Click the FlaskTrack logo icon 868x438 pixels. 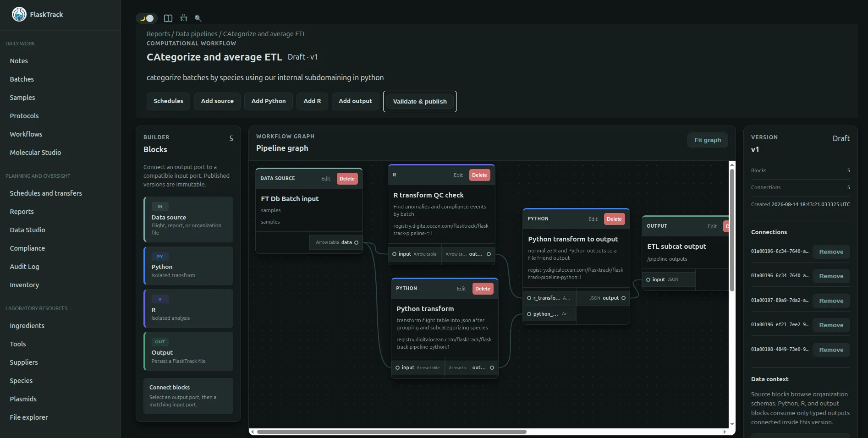click(19, 14)
